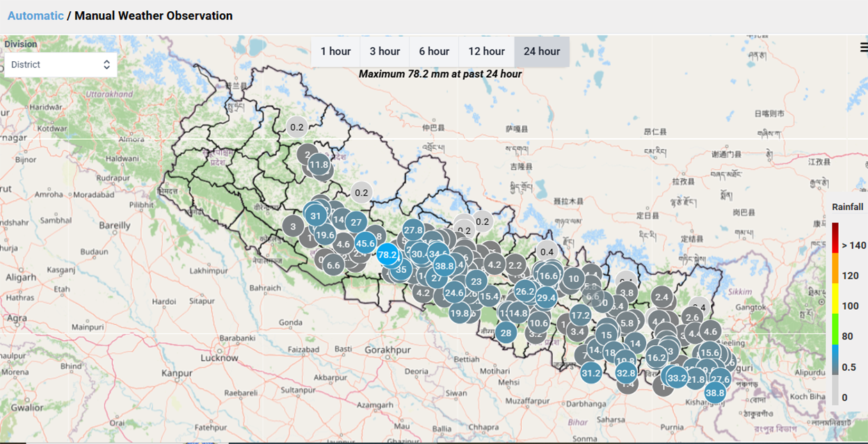Select the 29.4 rainfall station marker
This screenshot has width=868, height=444.
coord(545,297)
